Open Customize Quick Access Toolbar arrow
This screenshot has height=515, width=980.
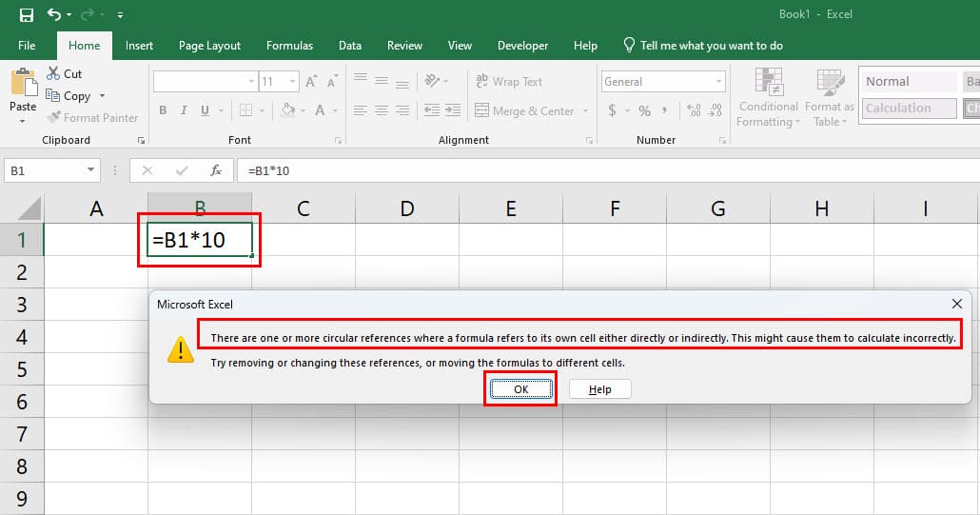[120, 15]
